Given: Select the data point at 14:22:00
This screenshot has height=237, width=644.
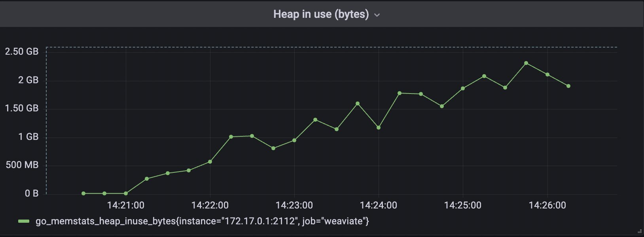Looking at the screenshot, I should [x=210, y=162].
